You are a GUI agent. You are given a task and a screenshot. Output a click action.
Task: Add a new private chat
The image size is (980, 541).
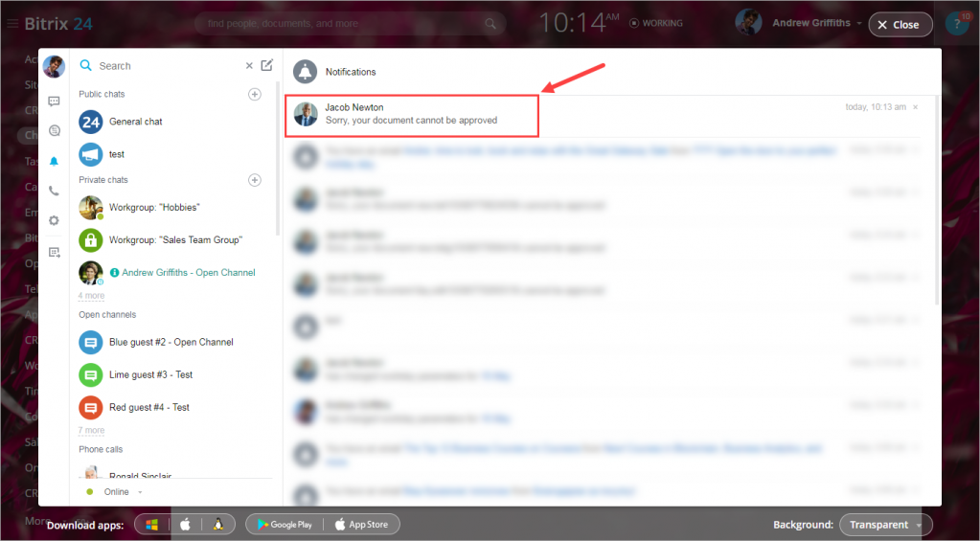(255, 180)
